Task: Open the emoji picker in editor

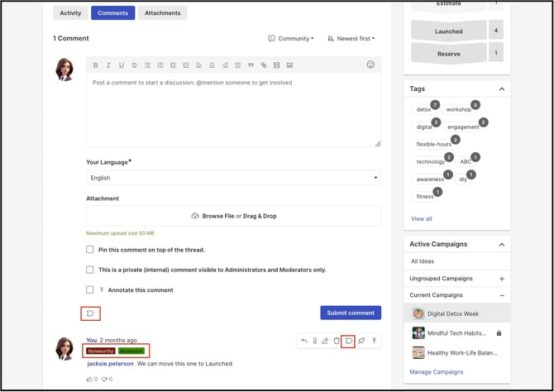Action: pyautogui.click(x=370, y=65)
